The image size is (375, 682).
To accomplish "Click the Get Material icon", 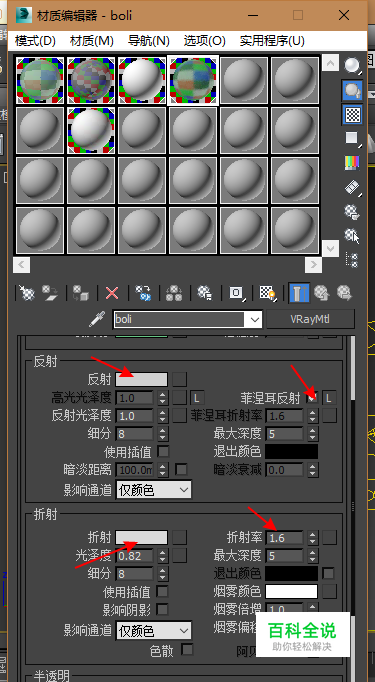I will pyautogui.click(x=27, y=293).
